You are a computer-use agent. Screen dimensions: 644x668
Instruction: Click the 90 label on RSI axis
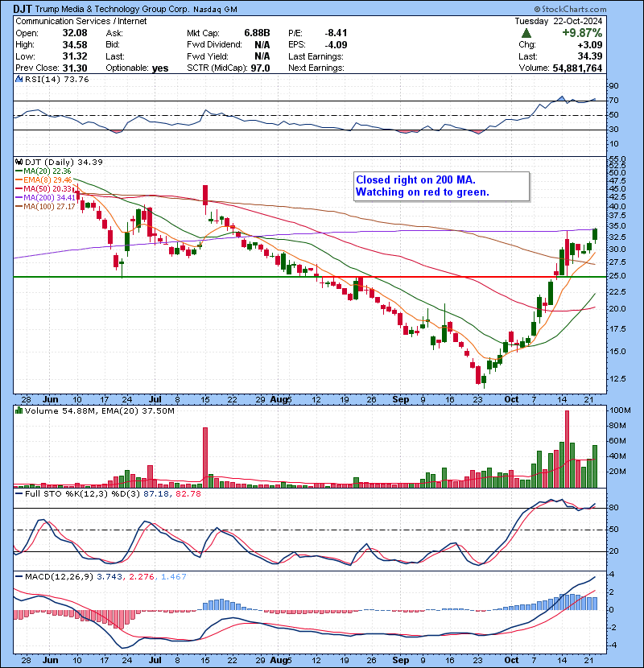click(613, 85)
